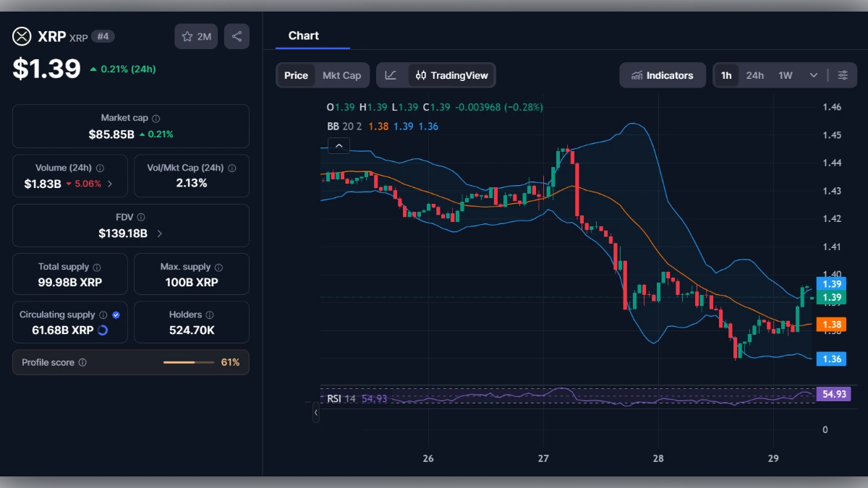868x488 pixels.
Task: Click the info icon next to Market cap
Action: [x=156, y=117]
